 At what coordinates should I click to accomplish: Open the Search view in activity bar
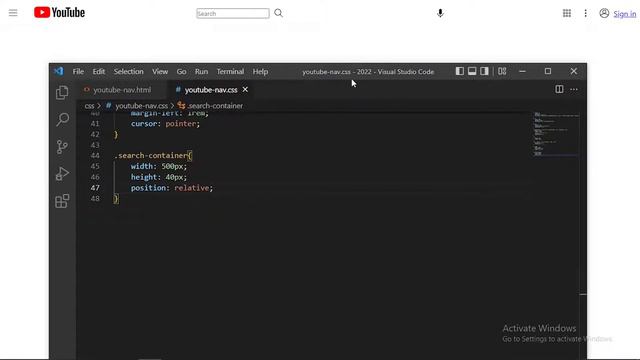pyautogui.click(x=62, y=120)
